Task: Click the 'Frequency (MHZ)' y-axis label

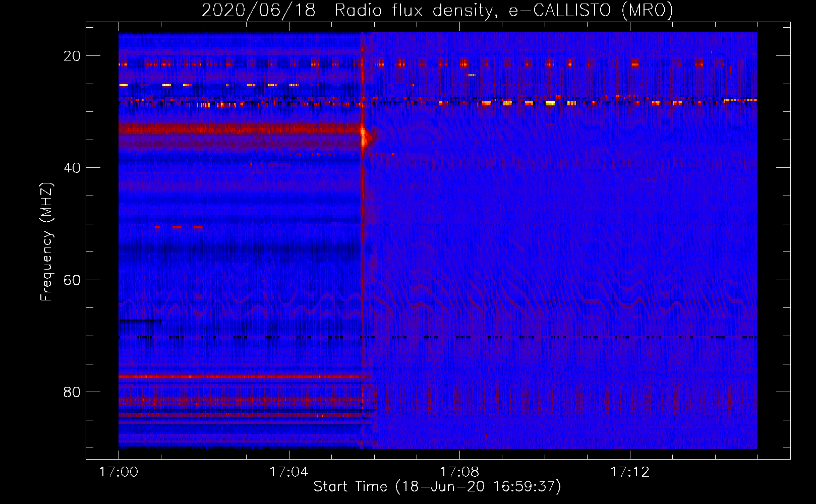Action: click(x=46, y=242)
